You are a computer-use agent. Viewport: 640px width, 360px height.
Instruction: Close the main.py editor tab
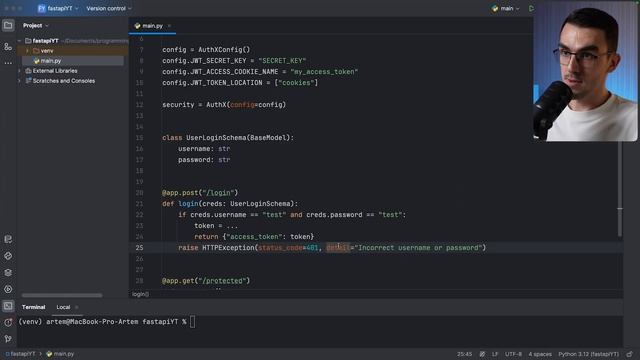(169, 26)
